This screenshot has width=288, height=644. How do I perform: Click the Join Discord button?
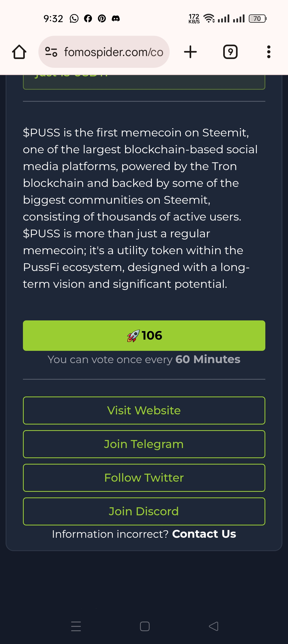[x=144, y=511]
